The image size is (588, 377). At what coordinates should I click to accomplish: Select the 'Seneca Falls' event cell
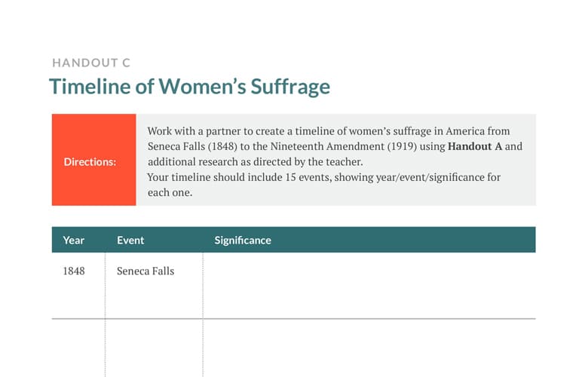[x=145, y=271]
